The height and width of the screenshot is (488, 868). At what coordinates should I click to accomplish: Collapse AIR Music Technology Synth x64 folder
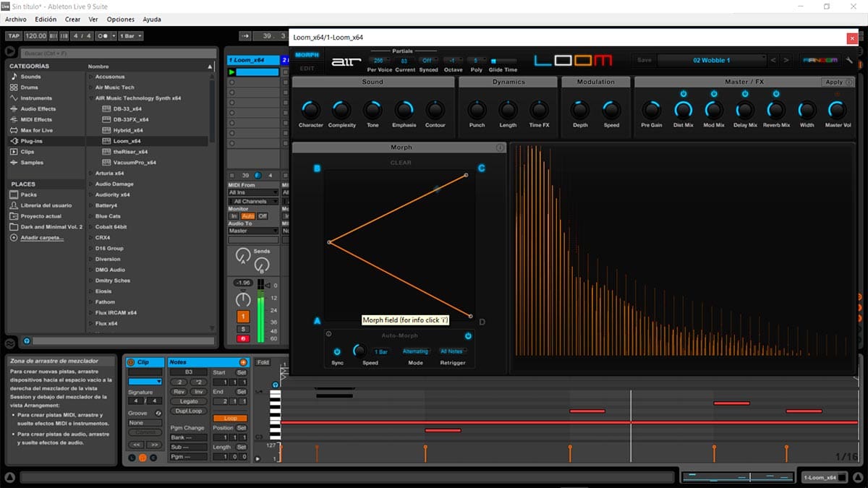tap(90, 98)
